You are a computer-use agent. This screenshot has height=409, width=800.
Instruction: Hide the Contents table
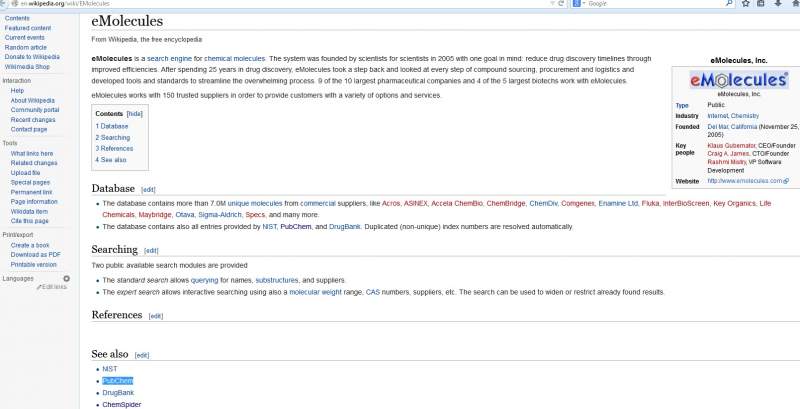tap(135, 114)
